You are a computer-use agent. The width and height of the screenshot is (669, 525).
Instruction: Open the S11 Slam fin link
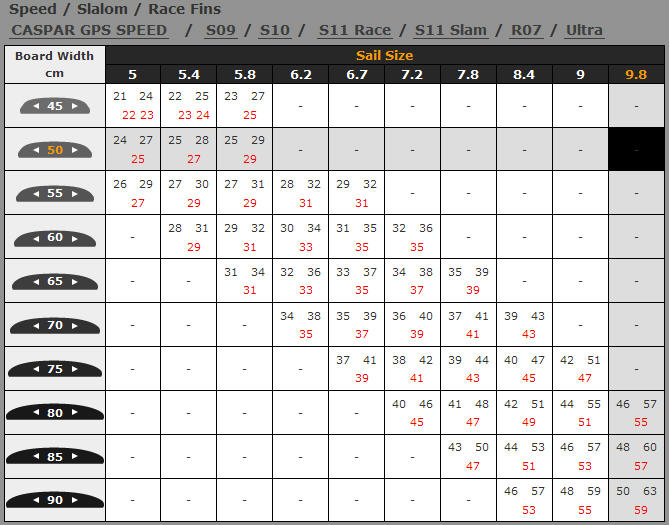[451, 30]
